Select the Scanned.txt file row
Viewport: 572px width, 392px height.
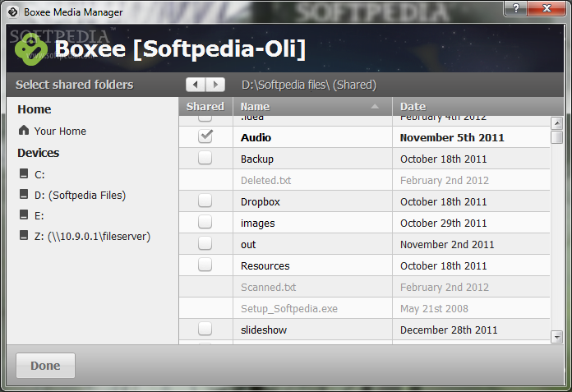[x=364, y=287]
